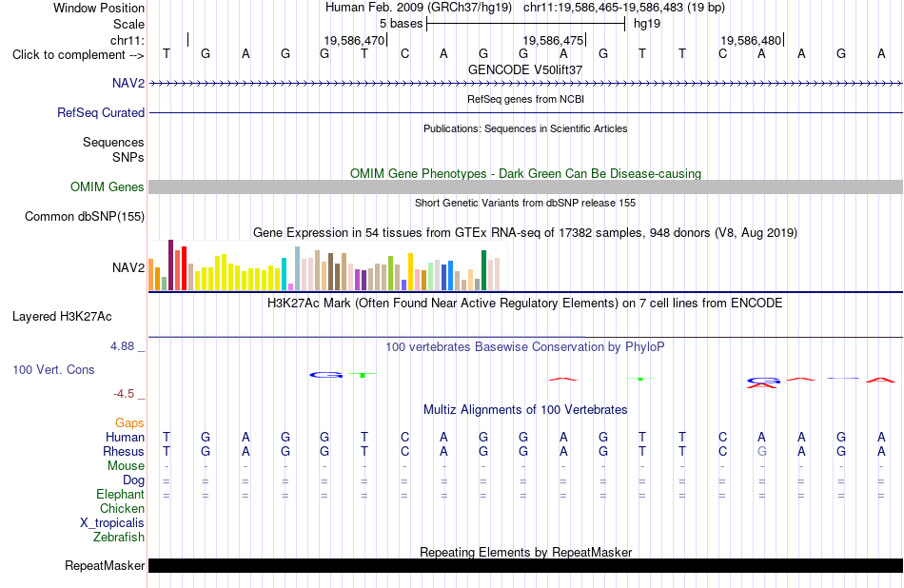Select the Human species label
Screen dimensions: 904x588
coord(125,437)
